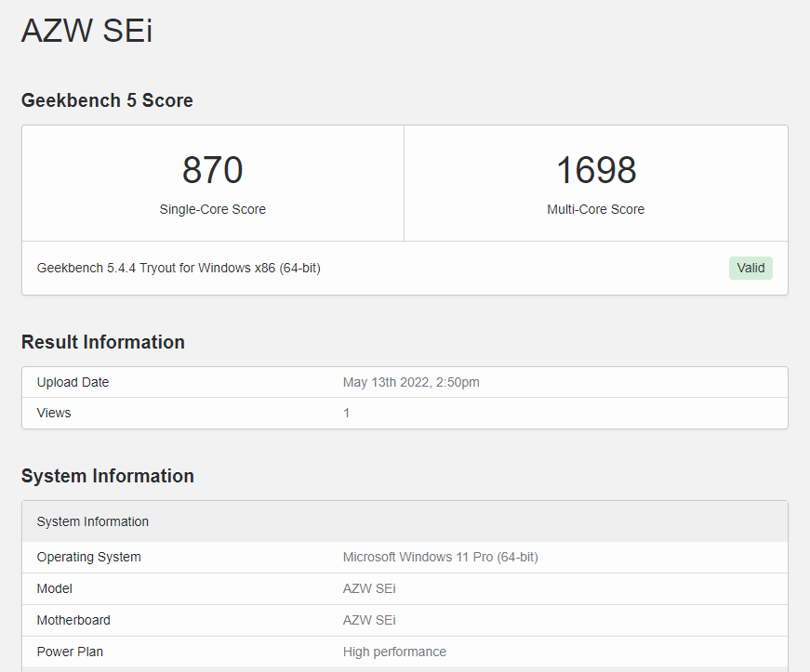This screenshot has height=672, width=810.
Task: Click the Result Information heading
Action: coord(103,342)
